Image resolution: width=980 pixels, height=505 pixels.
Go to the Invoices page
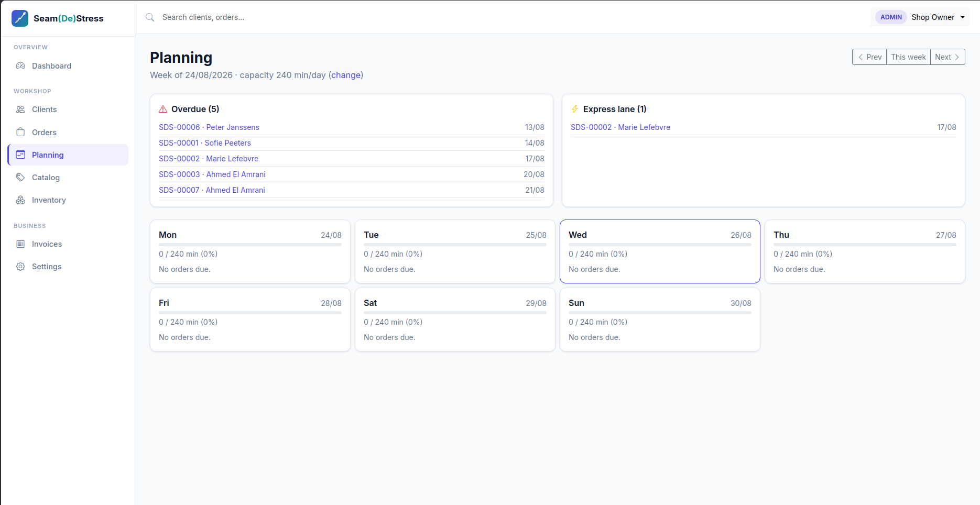click(x=68, y=244)
